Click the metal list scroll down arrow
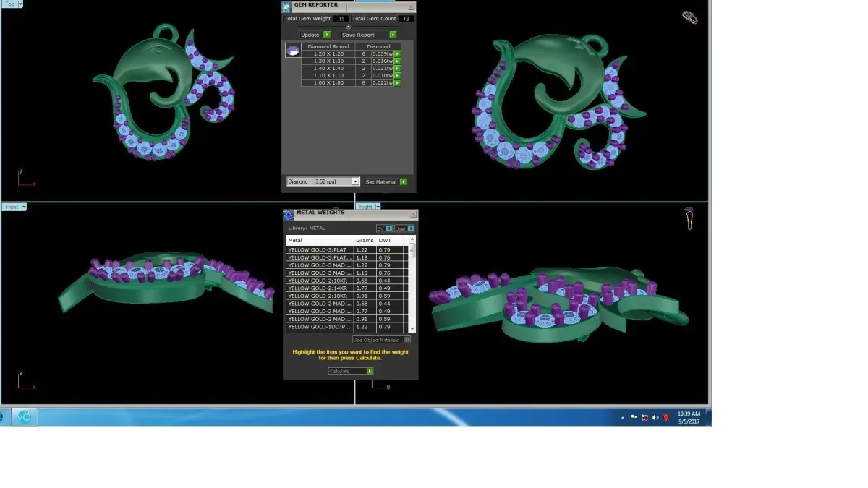 point(412,329)
